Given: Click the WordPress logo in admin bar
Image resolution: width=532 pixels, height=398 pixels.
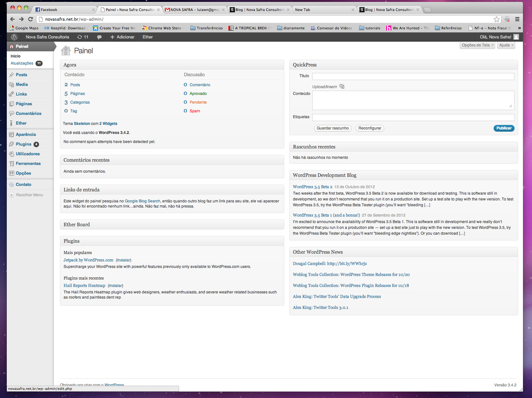Looking at the screenshot, I should tap(14, 37).
